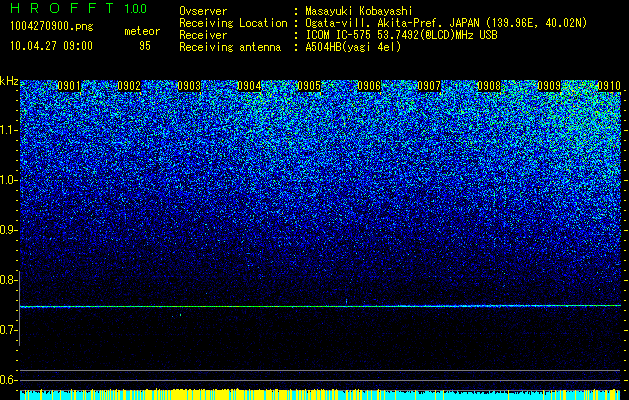Click the yellow and cyan signal level bar

pyautogui.click(x=320, y=394)
